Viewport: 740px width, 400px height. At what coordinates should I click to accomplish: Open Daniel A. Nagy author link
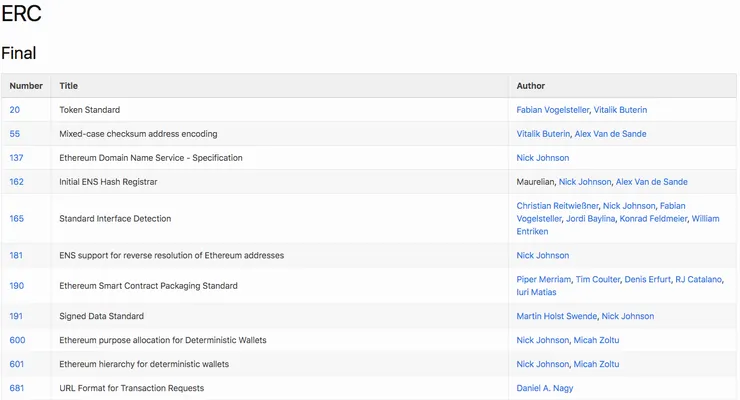545,388
